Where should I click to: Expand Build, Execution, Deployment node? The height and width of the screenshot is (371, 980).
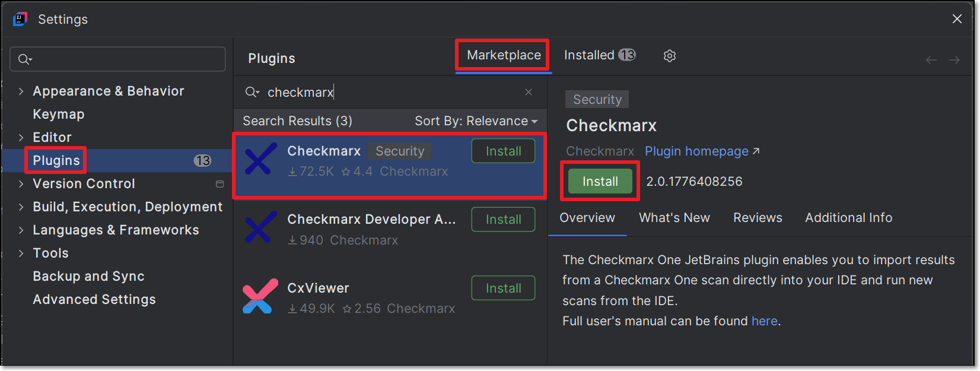pyautogui.click(x=21, y=207)
